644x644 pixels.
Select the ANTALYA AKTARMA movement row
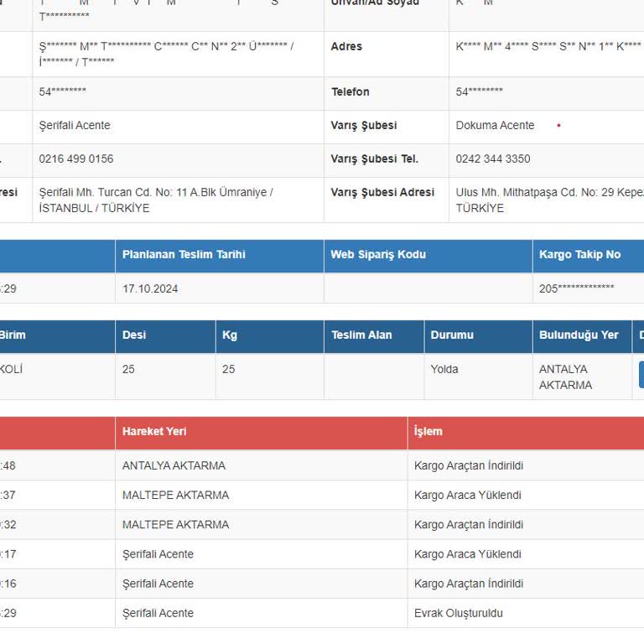[x=322, y=465]
